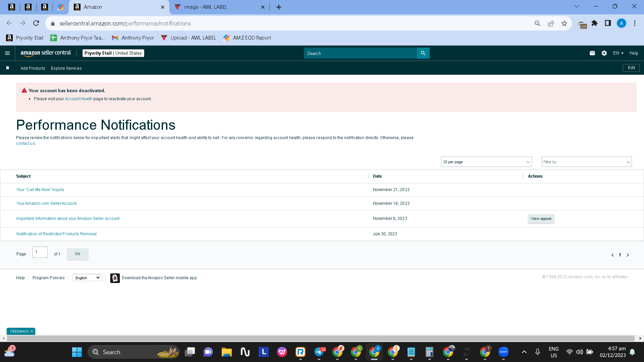Close the FEEDBACK widget
The height and width of the screenshot is (362, 644).
tap(32, 331)
